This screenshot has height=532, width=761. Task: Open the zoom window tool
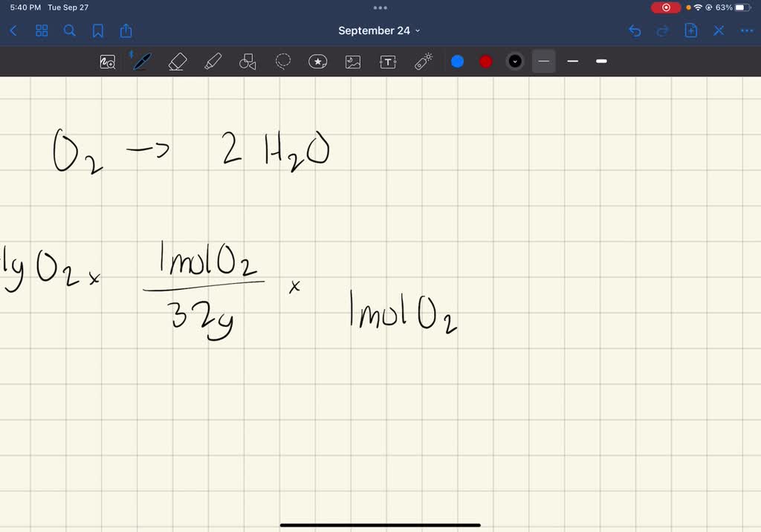107,62
